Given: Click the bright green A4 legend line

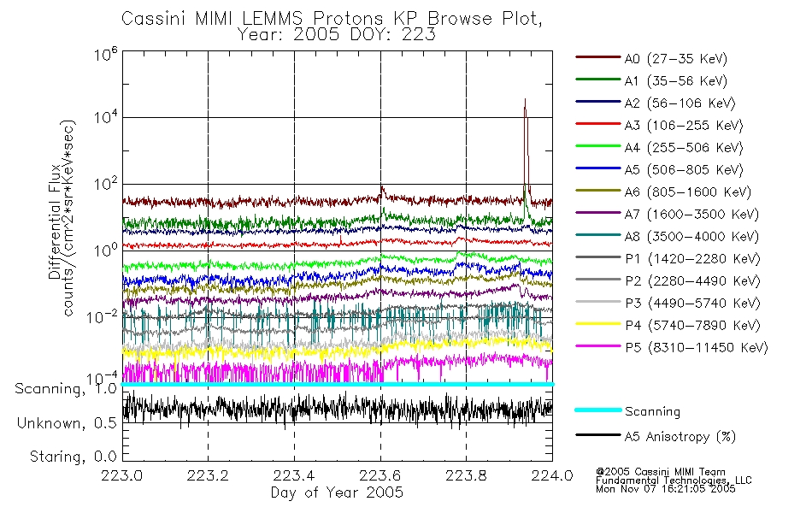Looking at the screenshot, I should pyautogui.click(x=598, y=146).
